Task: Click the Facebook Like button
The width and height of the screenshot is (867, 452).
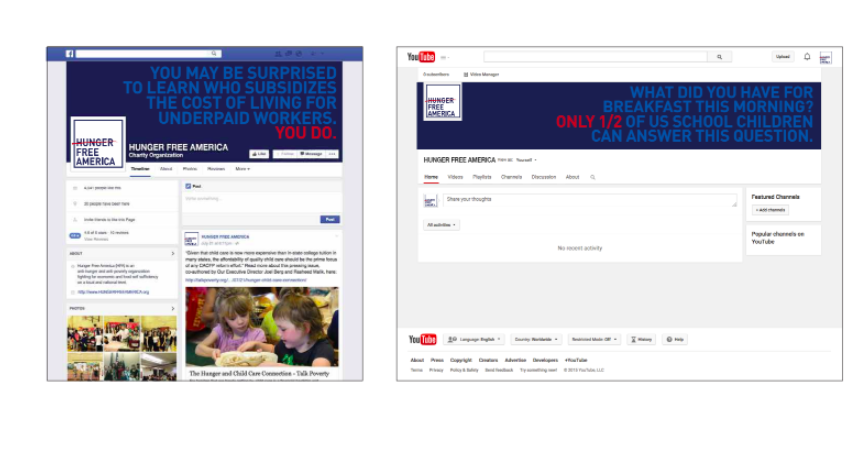Action: pyautogui.click(x=259, y=154)
